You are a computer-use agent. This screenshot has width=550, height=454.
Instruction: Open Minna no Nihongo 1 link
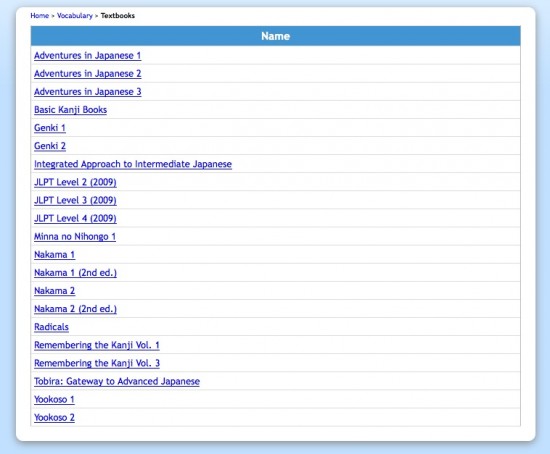tap(75, 236)
